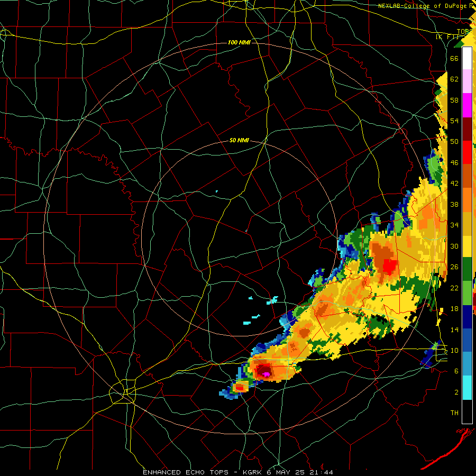Click the light pink 62 kft legend swatch
The height and width of the screenshot is (476, 476).
(x=467, y=81)
